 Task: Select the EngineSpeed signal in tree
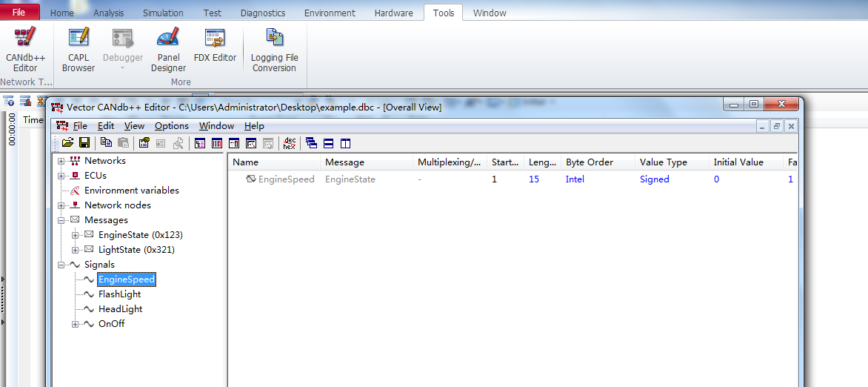coord(126,279)
